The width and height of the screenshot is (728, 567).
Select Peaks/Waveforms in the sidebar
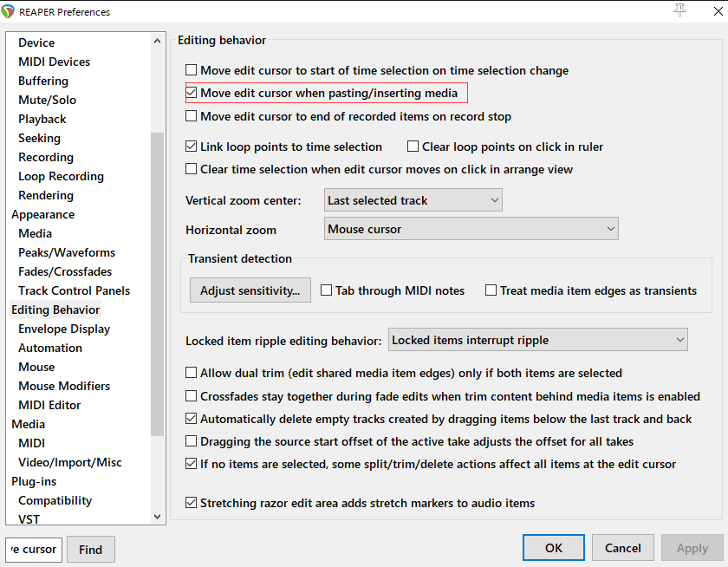(x=67, y=252)
